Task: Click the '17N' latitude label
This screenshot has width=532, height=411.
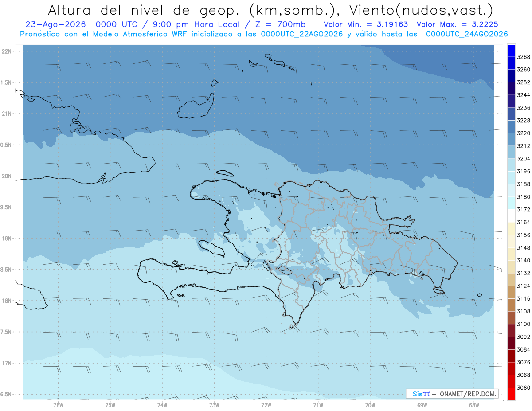Action: pyautogui.click(x=6, y=363)
